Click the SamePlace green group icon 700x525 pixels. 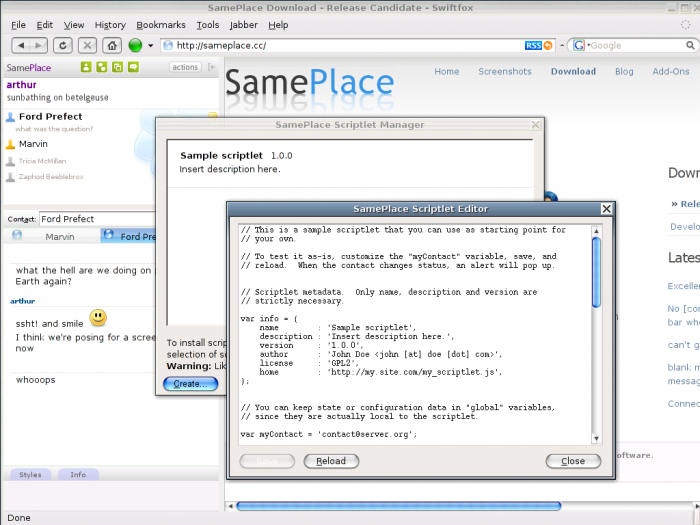point(102,67)
